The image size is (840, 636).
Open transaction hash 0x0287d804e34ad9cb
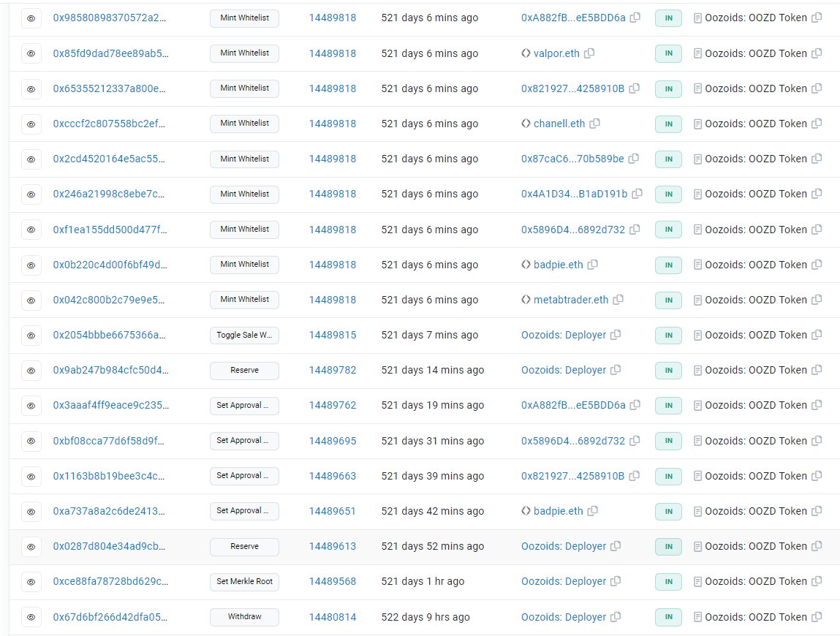[x=109, y=547]
